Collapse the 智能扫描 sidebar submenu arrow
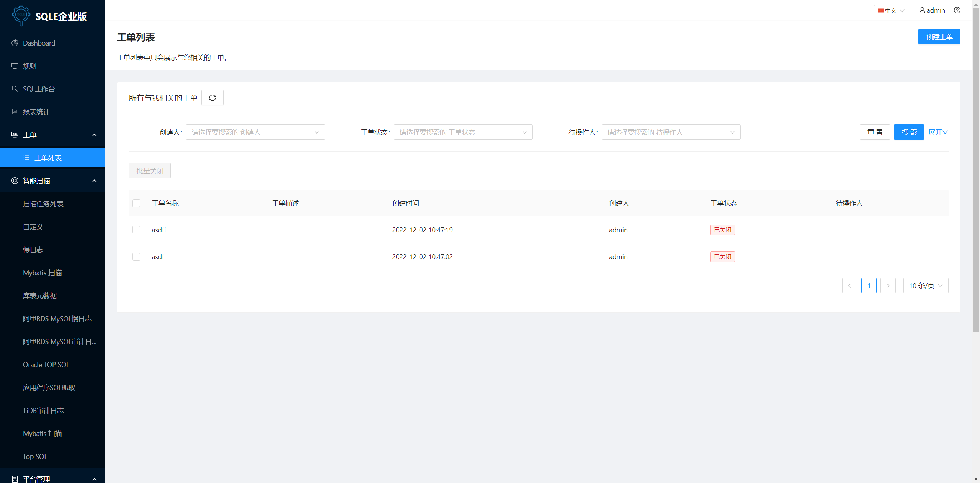 coord(95,181)
